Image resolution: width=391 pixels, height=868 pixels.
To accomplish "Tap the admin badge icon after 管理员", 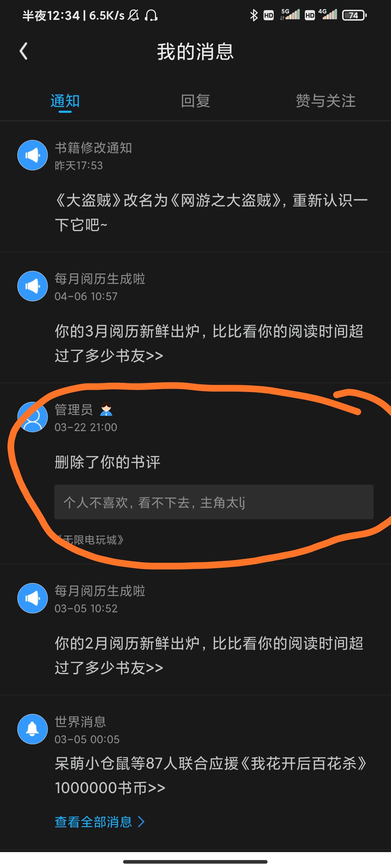I will 106,409.
